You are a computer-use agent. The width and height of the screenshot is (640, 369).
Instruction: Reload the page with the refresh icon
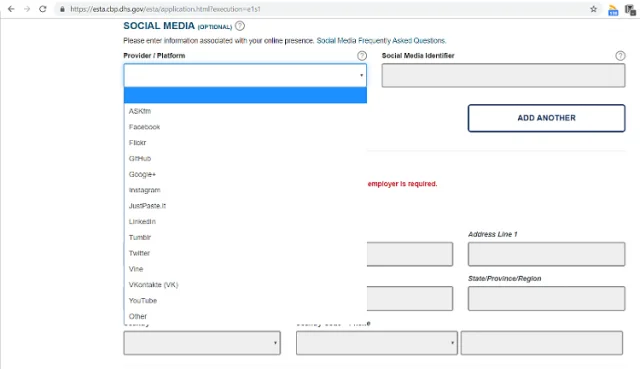pos(43,9)
